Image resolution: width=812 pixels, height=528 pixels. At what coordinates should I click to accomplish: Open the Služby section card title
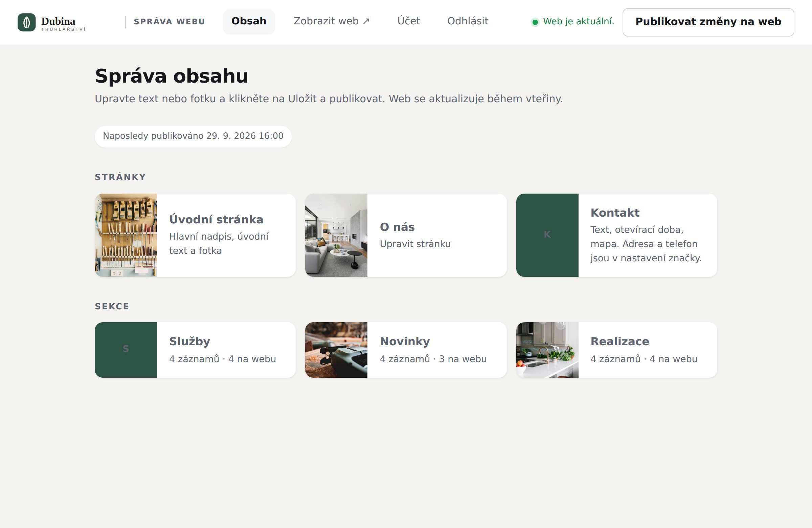tap(190, 341)
